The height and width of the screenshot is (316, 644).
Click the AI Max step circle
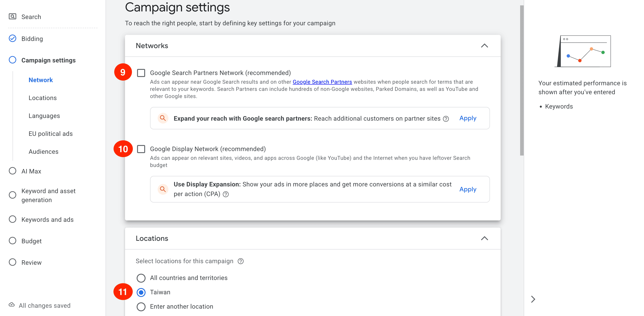13,171
